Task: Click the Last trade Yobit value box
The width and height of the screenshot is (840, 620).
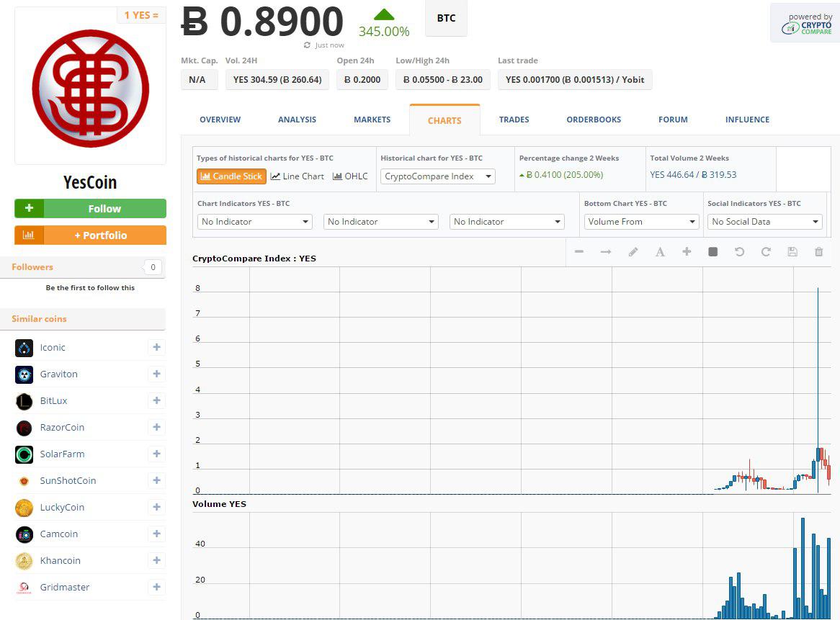Action: tap(575, 80)
